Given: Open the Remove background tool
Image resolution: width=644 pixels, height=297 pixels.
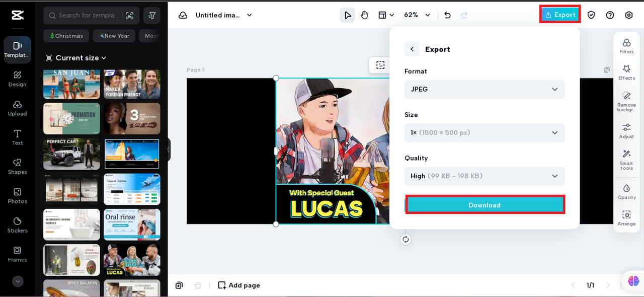Looking at the screenshot, I should (626, 101).
